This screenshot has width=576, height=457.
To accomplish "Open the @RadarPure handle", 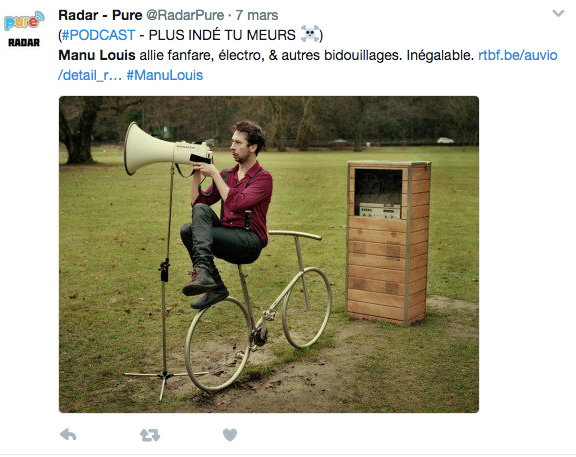I will pos(185,15).
